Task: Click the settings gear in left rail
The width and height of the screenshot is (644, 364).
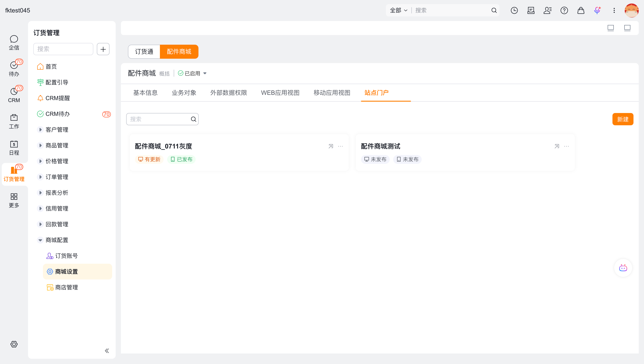Action: tap(14, 344)
